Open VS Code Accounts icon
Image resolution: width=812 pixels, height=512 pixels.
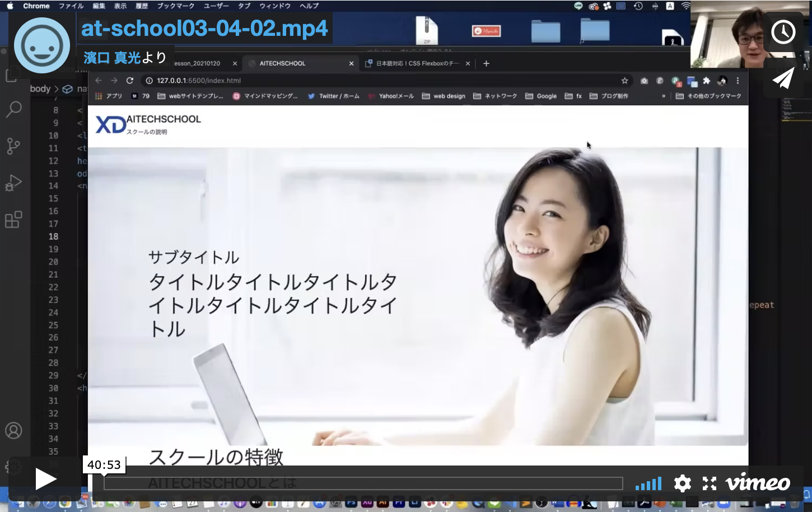click(x=13, y=430)
